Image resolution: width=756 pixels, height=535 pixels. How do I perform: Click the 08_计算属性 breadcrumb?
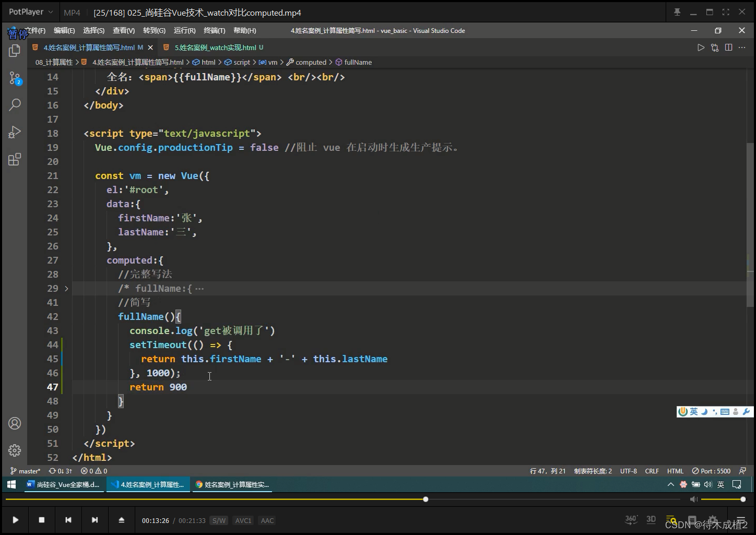tap(54, 62)
